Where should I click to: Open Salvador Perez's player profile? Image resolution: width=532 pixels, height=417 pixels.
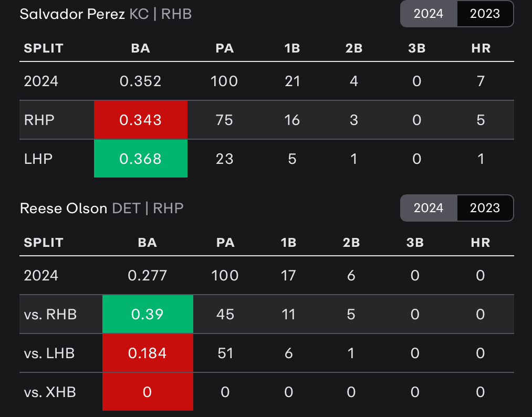(x=71, y=14)
